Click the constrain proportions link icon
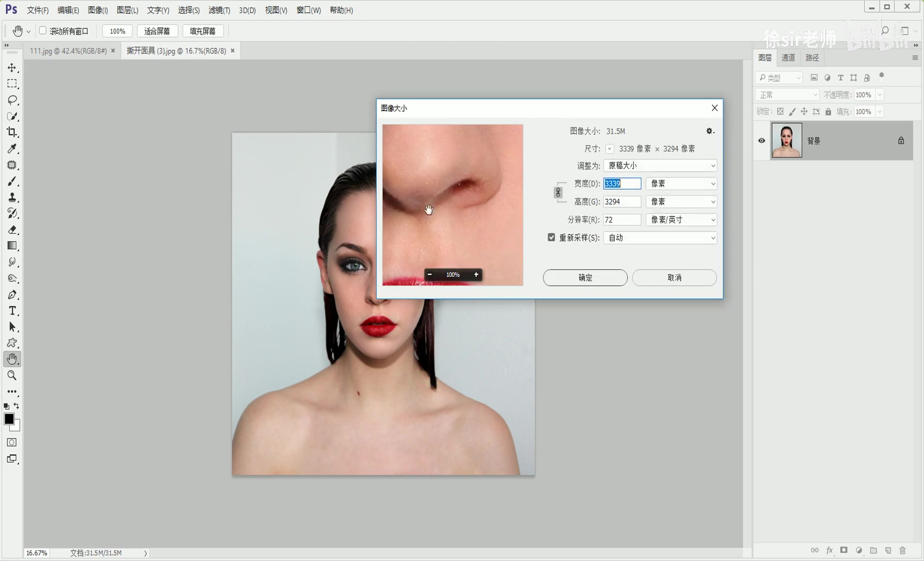The height and width of the screenshot is (561, 924). (558, 192)
